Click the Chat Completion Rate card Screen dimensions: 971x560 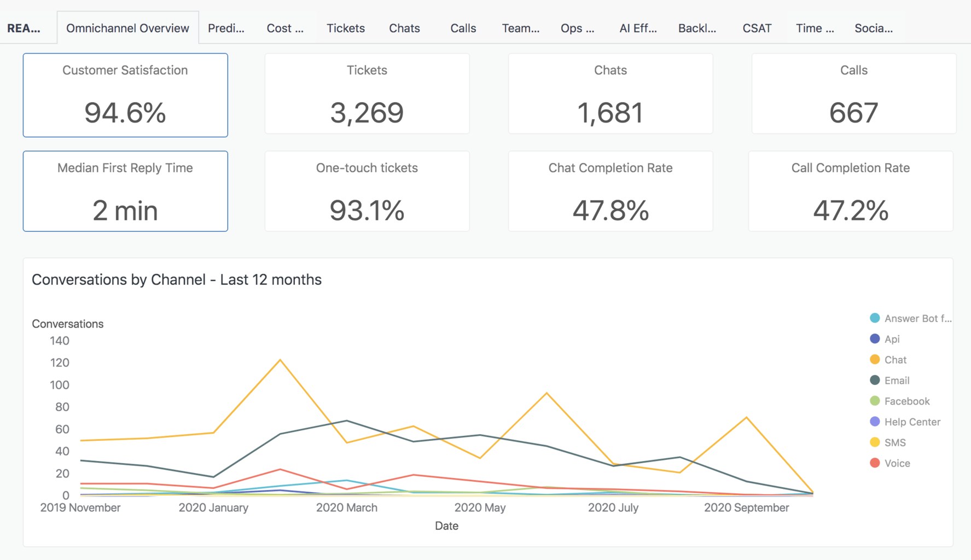tap(610, 191)
